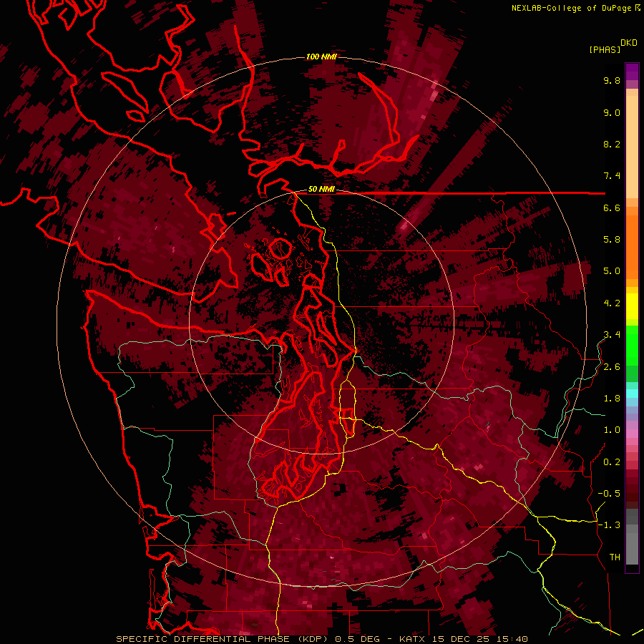Click the 7.4 value on the color scale

click(612, 176)
